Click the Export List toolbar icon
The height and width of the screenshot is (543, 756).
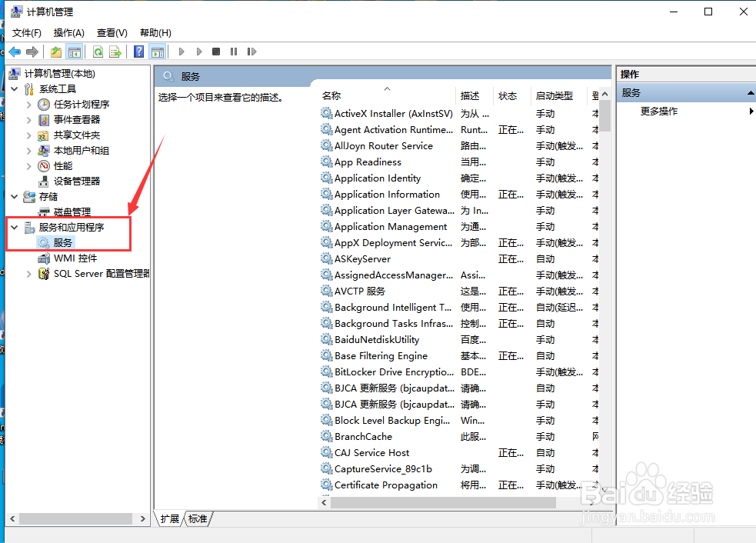pyautogui.click(x=115, y=52)
